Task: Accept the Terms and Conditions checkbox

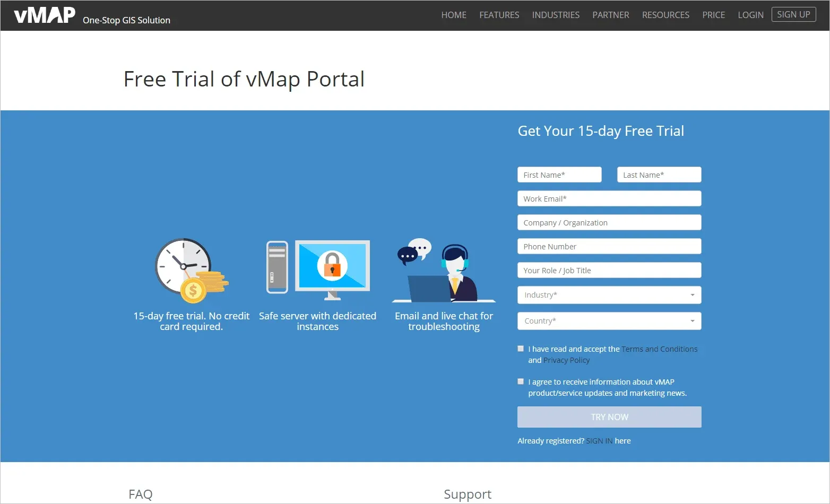Action: point(521,349)
